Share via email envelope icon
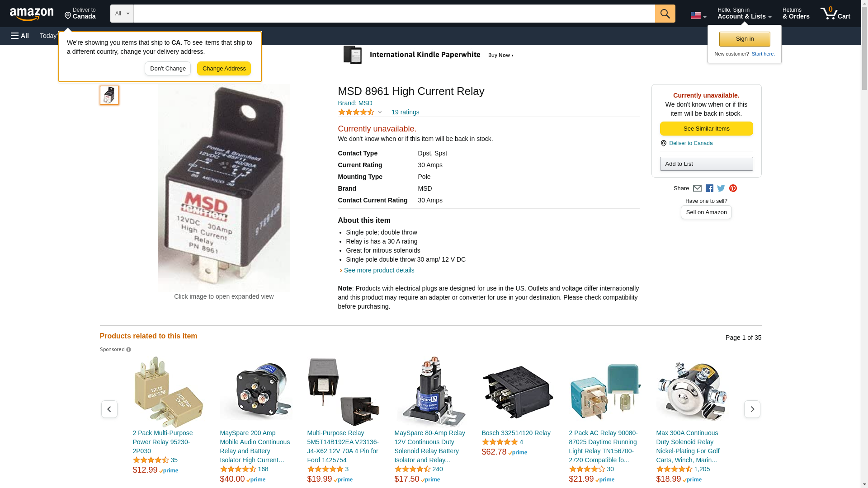 click(x=697, y=188)
